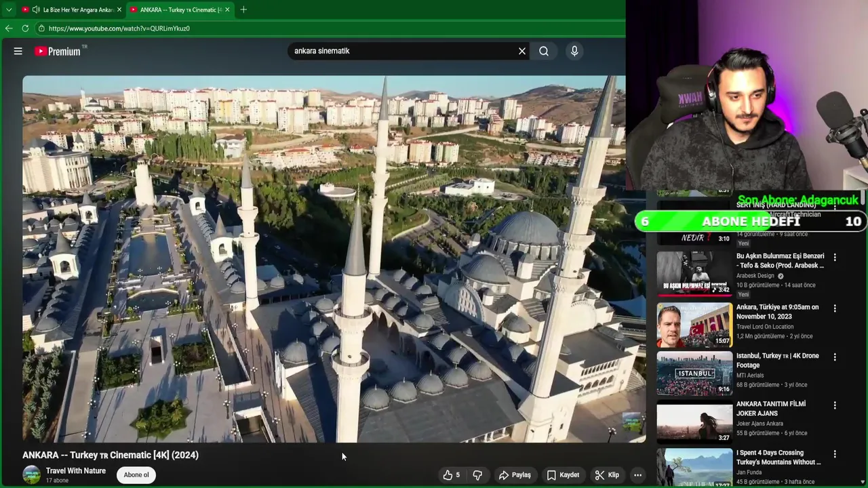This screenshot has height=488, width=868.
Task: Click the 'MTI Aerials' channel name
Action: coord(751,375)
